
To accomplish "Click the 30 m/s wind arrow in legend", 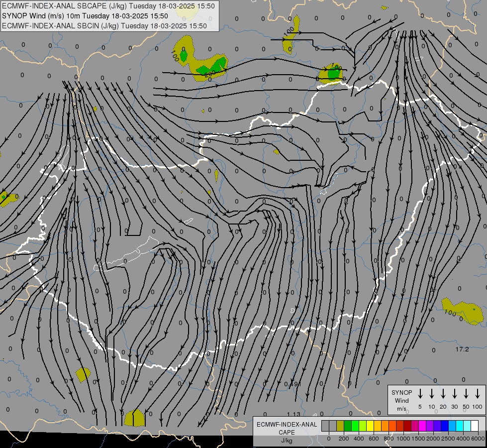I will [x=454, y=394].
